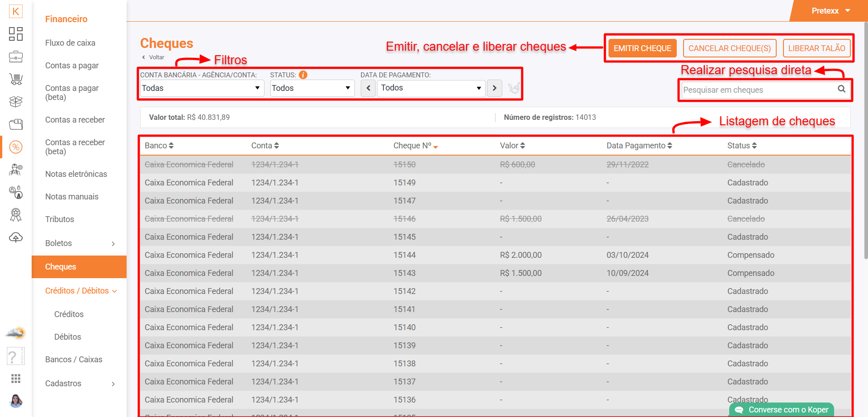The image size is (868, 417).
Task: Click the Pesquisar em cheques field
Action: click(x=758, y=90)
